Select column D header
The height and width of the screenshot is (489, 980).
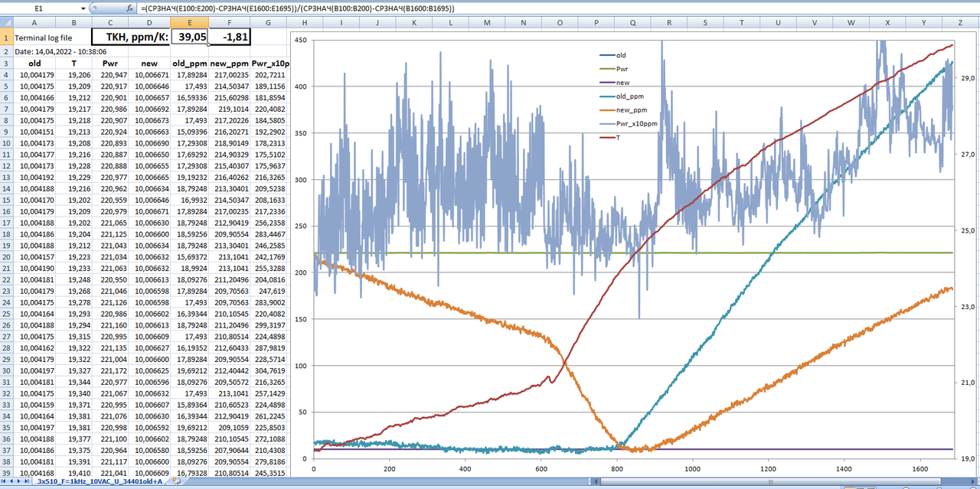point(150,23)
